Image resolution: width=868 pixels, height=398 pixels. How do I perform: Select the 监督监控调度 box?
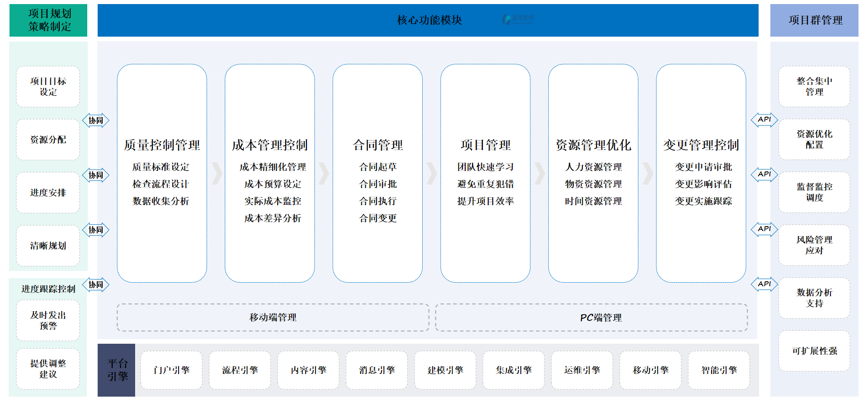coord(814,192)
